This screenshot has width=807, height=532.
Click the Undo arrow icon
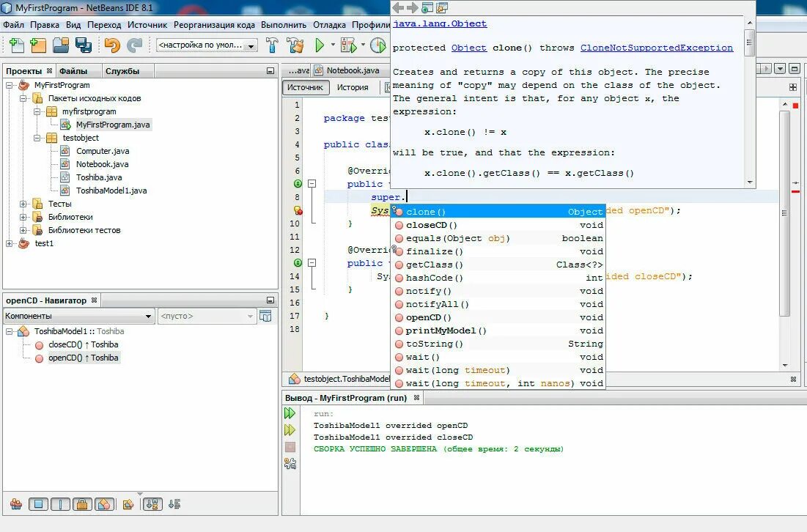click(x=111, y=45)
